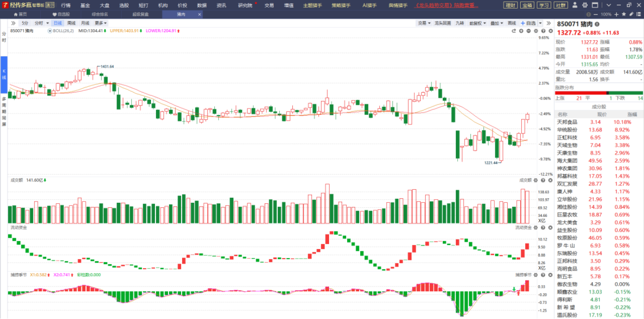
Task: Open the AI猎手 menu
Action: (369, 5)
